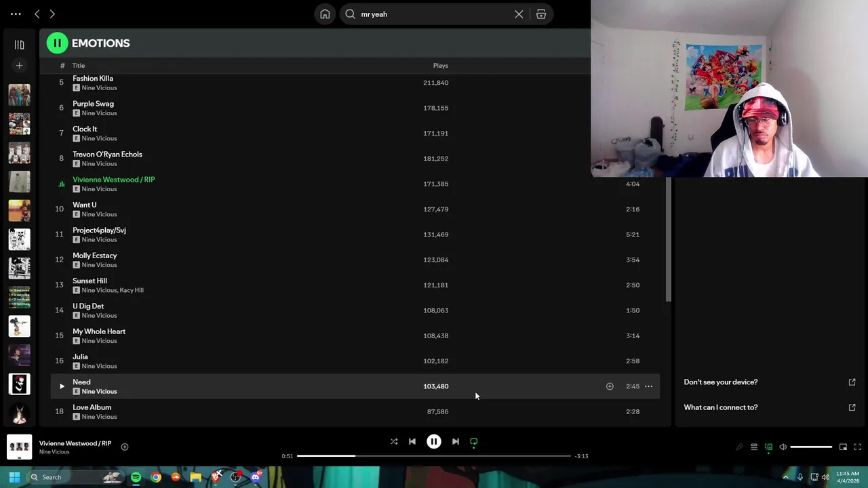Pause the EMOTIONS album with the green button
868x488 pixels.
(57, 43)
